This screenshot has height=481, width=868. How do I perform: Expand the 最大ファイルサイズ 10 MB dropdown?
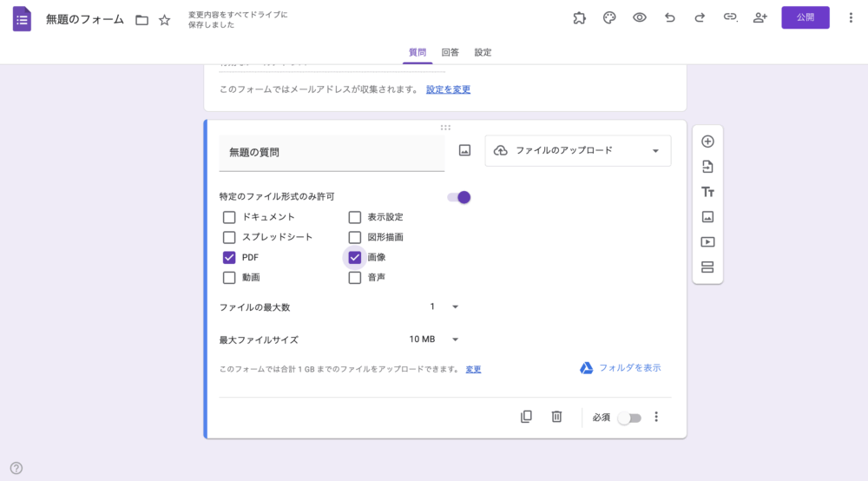(434, 339)
